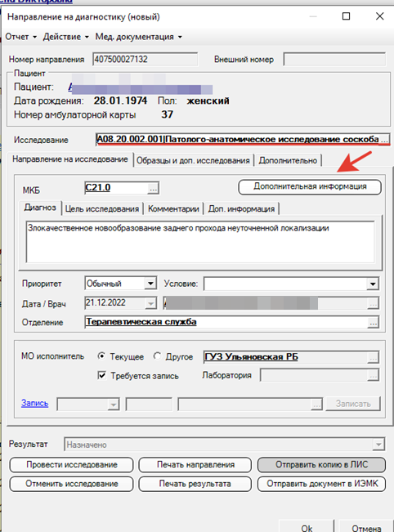Switch to Образцы и доп. исследования tab
The image size is (394, 532).
[x=193, y=160]
